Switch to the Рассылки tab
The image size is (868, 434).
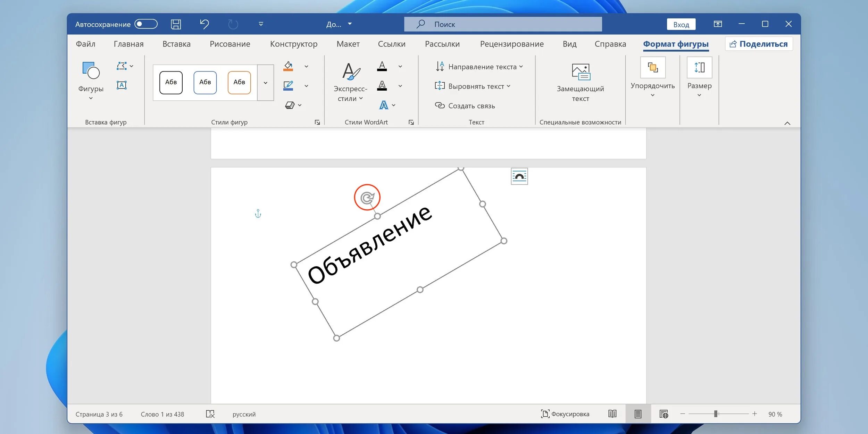[x=442, y=44]
